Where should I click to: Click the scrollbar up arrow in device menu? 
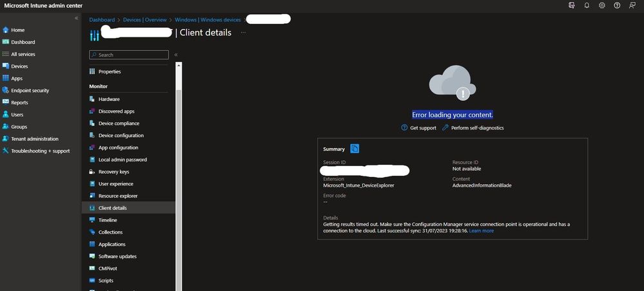coord(179,65)
